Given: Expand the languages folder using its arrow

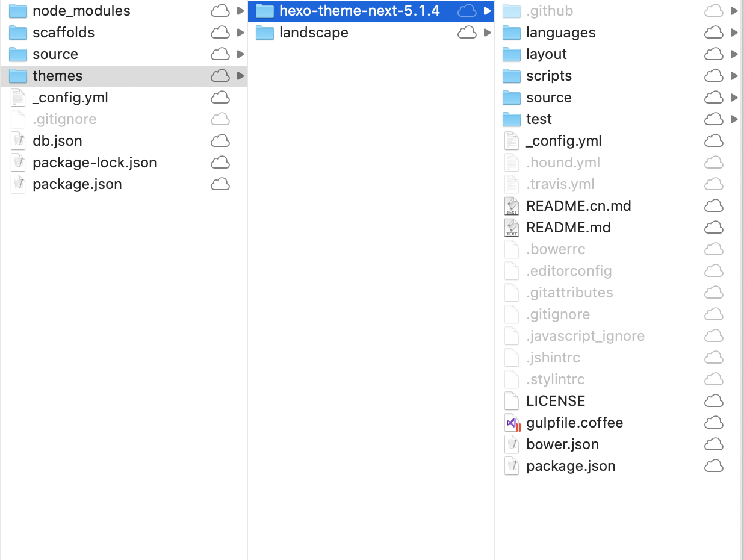Looking at the screenshot, I should [734, 33].
